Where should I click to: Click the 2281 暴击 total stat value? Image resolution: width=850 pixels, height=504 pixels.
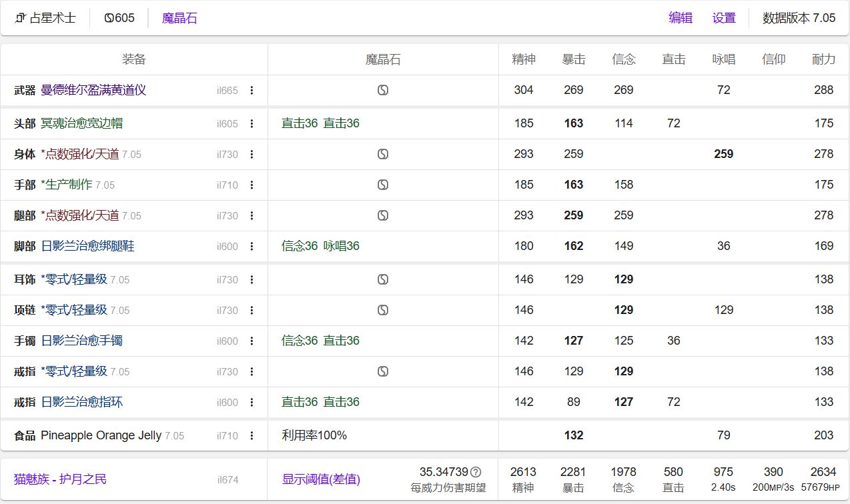573,471
